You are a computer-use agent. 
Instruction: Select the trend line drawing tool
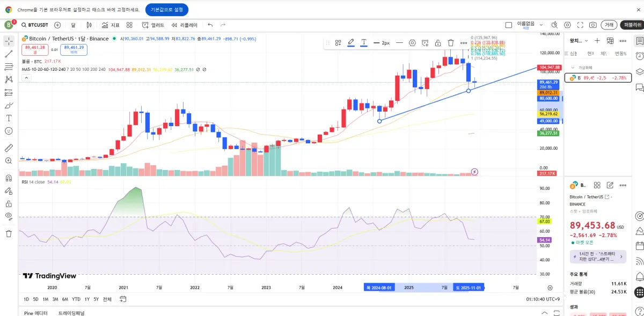9,54
